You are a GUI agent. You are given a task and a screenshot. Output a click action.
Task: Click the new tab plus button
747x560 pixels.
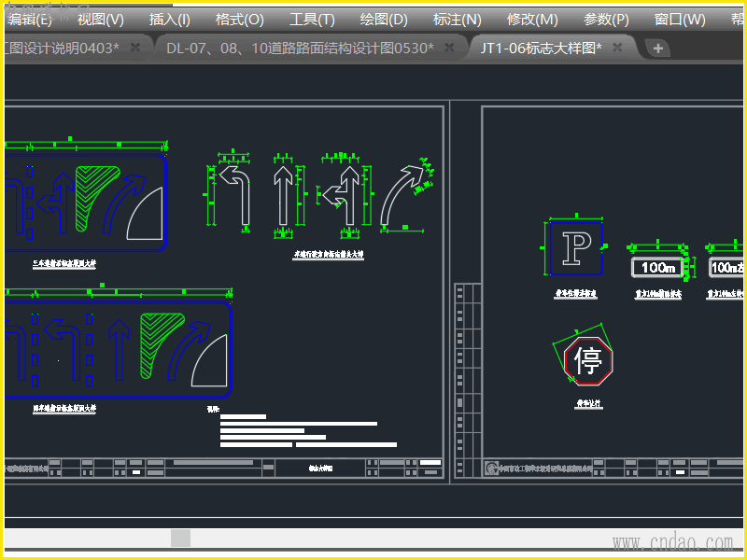(x=657, y=49)
